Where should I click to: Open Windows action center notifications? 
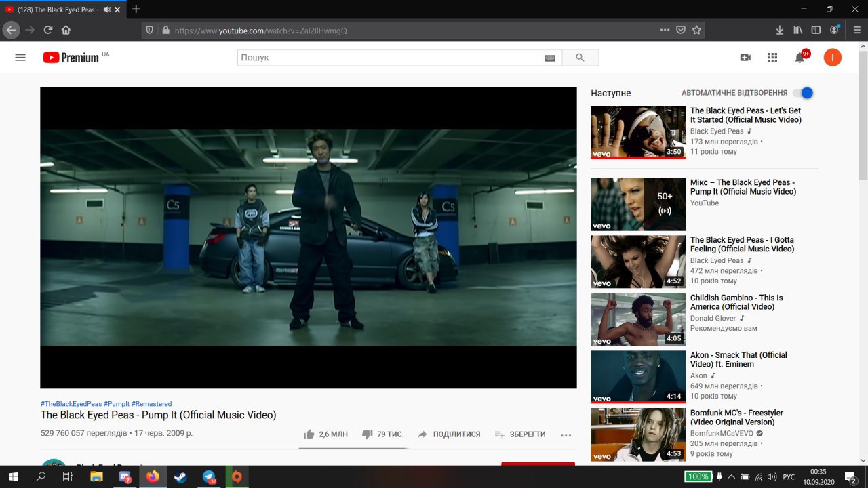pyautogui.click(x=850, y=476)
